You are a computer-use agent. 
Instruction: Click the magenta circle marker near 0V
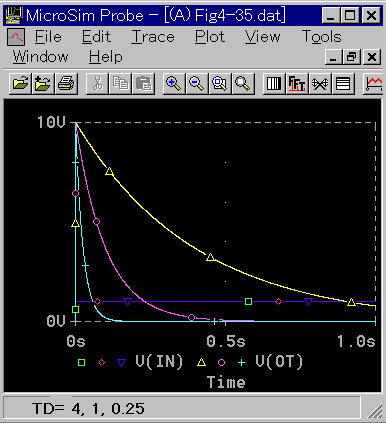(x=191, y=317)
